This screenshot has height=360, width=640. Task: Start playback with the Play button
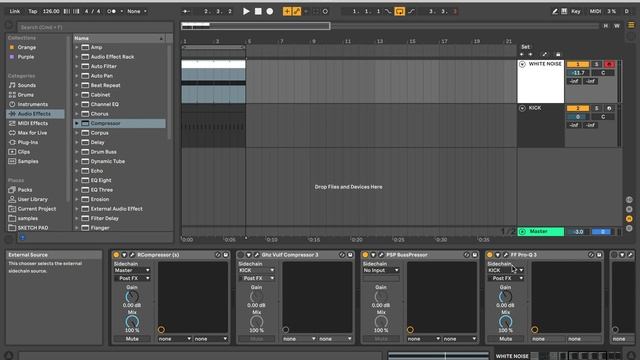[246, 11]
